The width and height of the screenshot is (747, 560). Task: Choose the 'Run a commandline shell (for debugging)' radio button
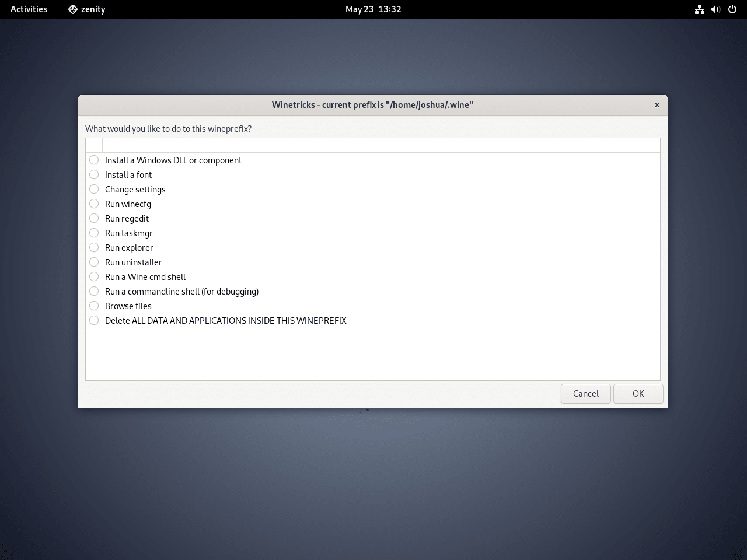pyautogui.click(x=94, y=291)
